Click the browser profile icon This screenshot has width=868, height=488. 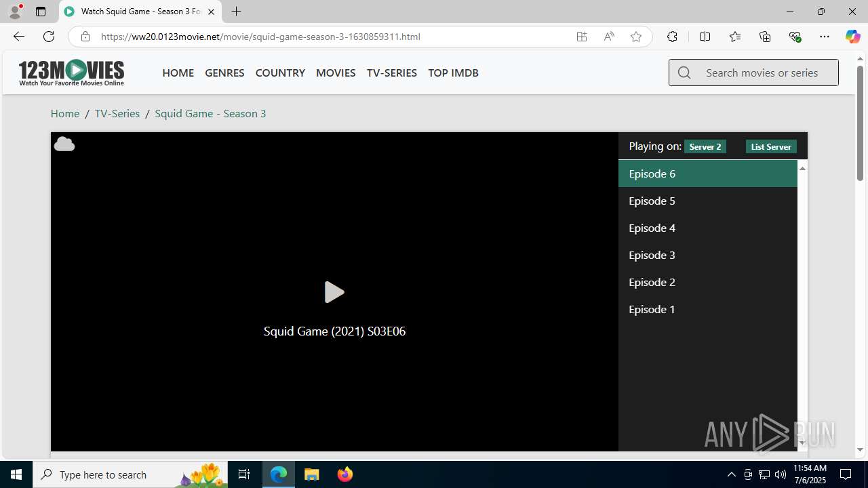[15, 12]
